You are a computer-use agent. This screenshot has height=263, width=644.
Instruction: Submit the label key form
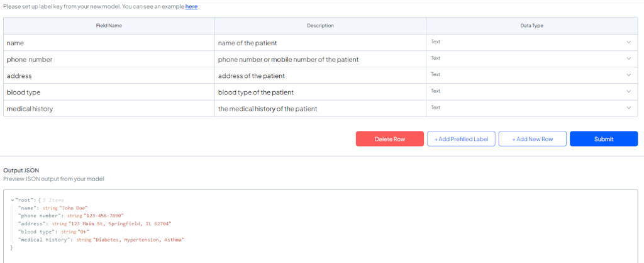[x=603, y=139]
